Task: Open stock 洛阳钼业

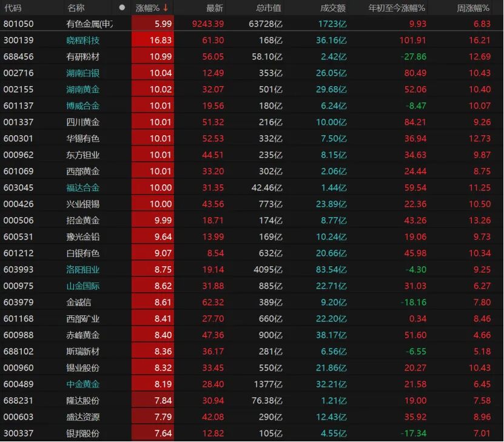Action: [83, 269]
